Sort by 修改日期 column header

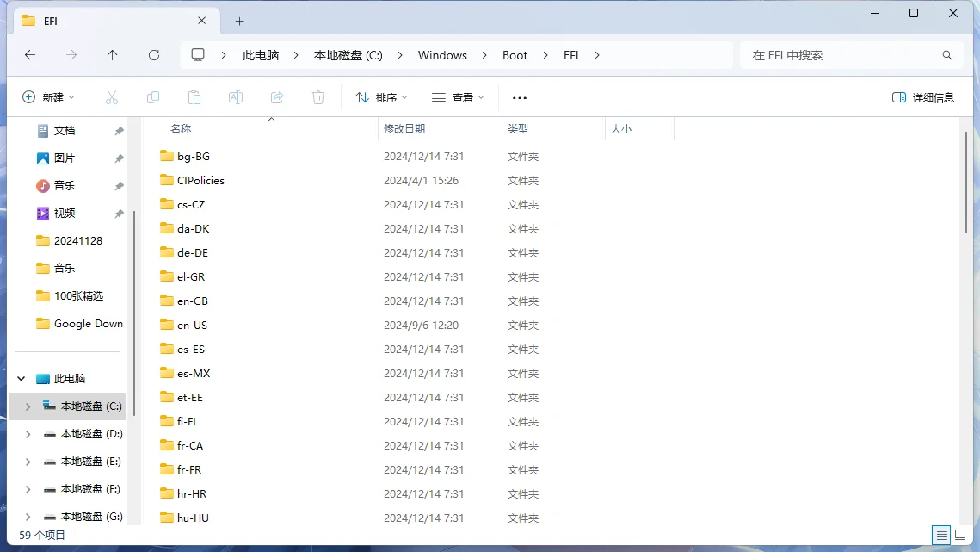(x=440, y=129)
